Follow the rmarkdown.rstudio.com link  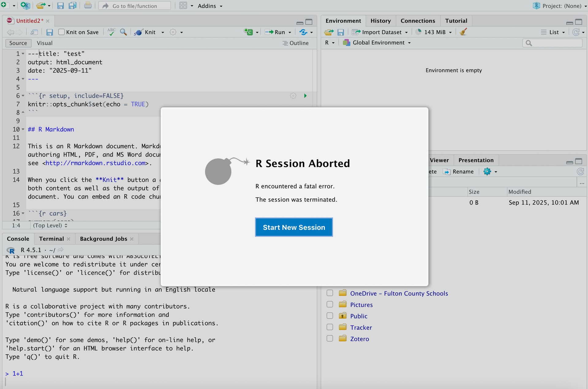pyautogui.click(x=95, y=163)
